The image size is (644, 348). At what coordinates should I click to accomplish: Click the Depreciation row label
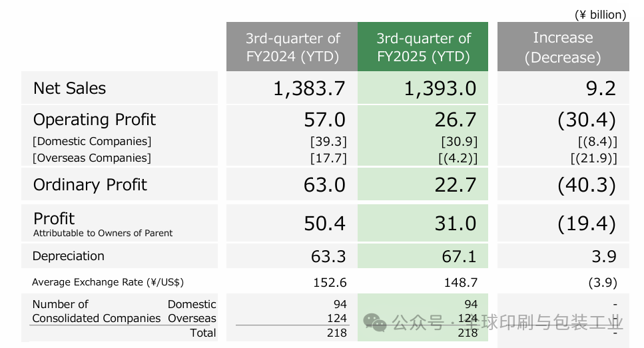pyautogui.click(x=69, y=256)
